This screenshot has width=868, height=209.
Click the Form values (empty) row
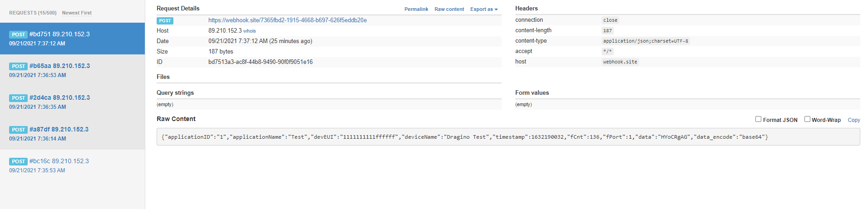coord(688,105)
